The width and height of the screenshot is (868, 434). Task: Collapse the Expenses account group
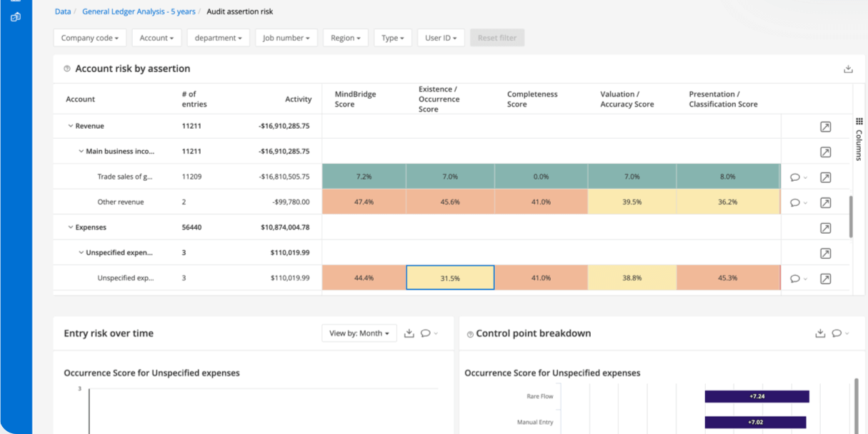(71, 228)
